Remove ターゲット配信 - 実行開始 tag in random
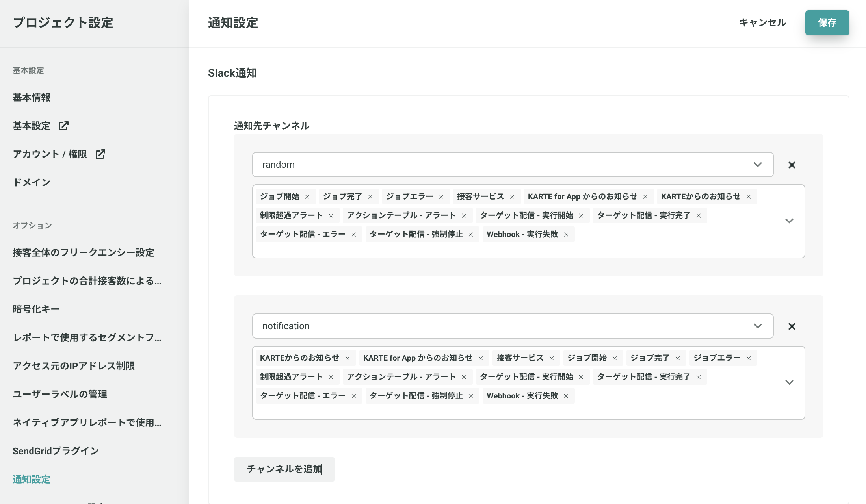The width and height of the screenshot is (866, 504). point(581,216)
